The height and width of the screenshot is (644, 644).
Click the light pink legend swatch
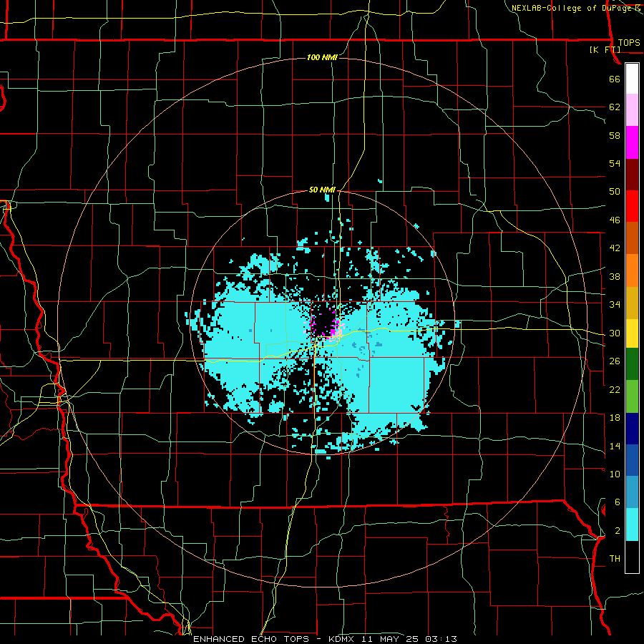point(632,110)
